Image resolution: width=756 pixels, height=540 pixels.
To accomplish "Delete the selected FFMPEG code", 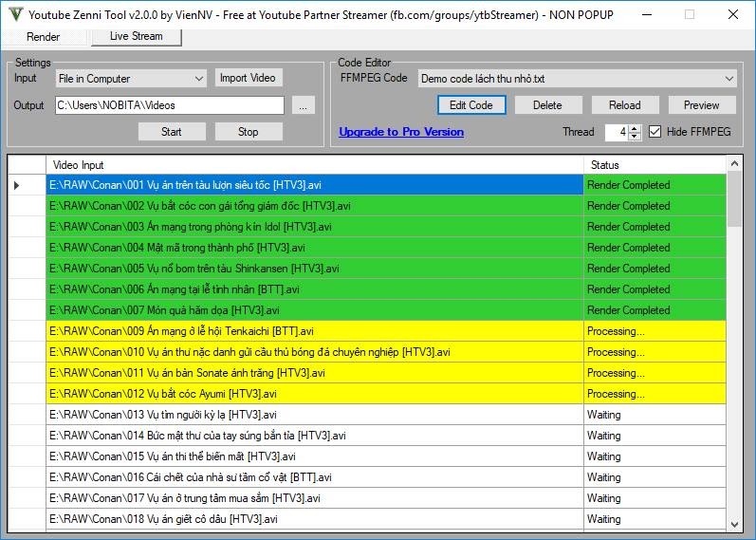I will 547,105.
